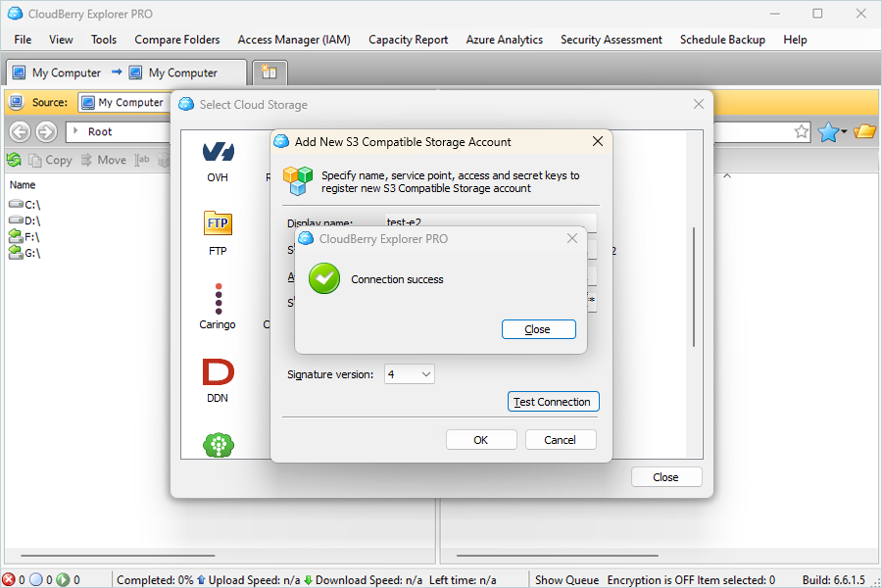Navigate forward in left pane
This screenshot has width=882, height=588.
(x=46, y=132)
